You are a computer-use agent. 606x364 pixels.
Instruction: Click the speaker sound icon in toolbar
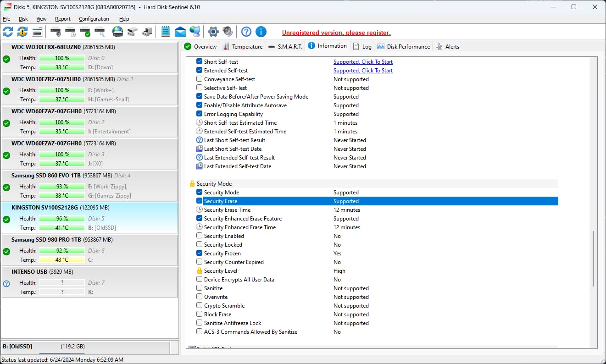click(228, 32)
